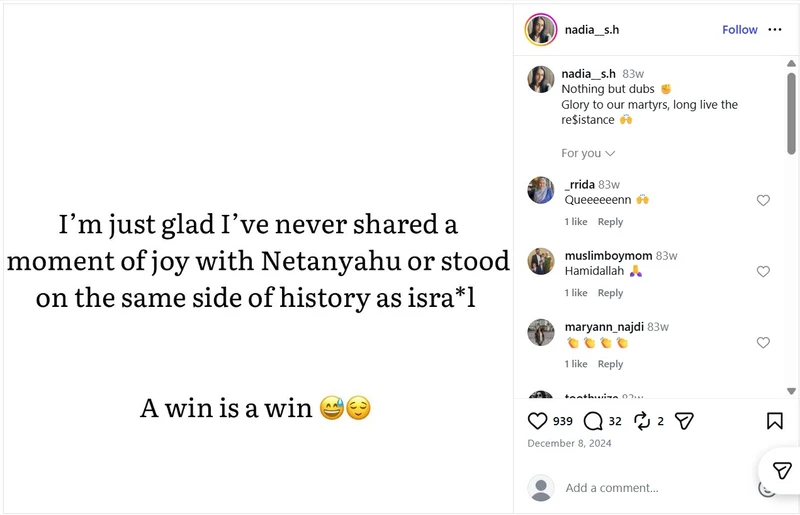Image resolution: width=800 pixels, height=515 pixels.
Task: Open comments via speech bubble icon
Action: (593, 421)
